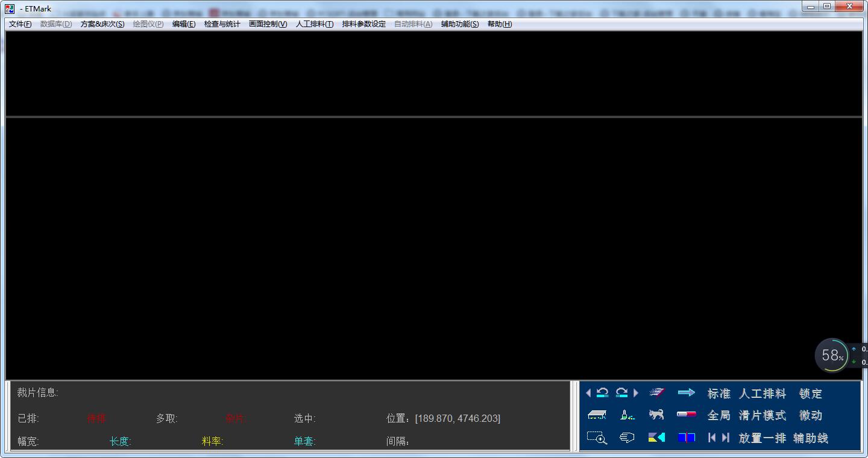This screenshot has width=868, height=458.
Task: Click the cyan 单套 label
Action: point(304,441)
